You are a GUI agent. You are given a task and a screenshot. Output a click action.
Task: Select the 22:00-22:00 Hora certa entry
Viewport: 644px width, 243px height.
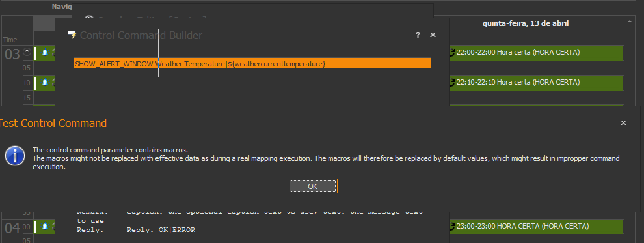coord(537,53)
